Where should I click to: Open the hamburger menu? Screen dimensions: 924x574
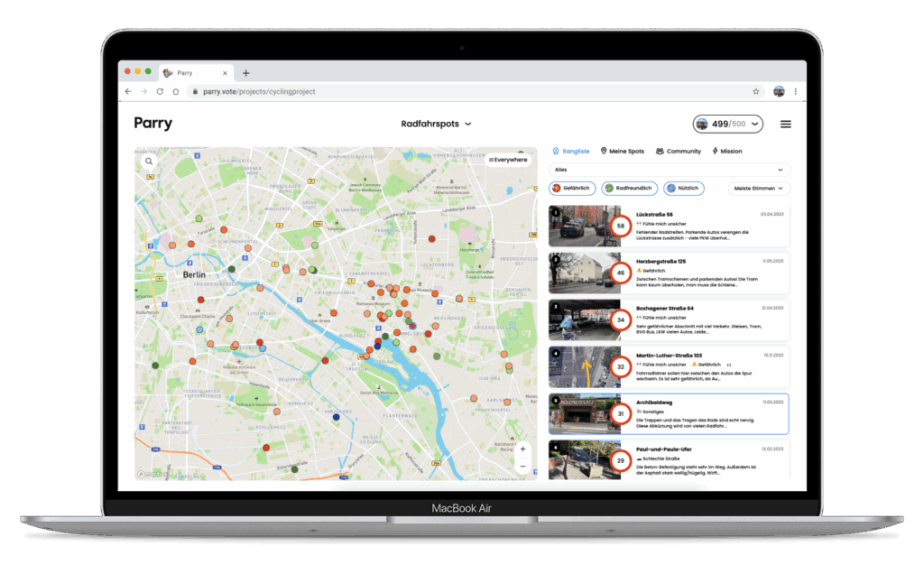tap(785, 125)
